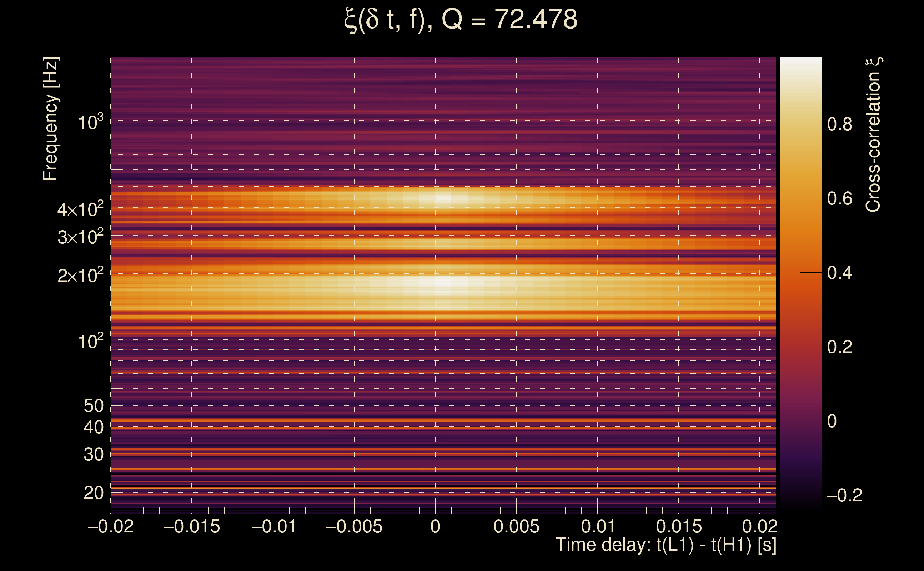Click the 0 value on the colorbar

pos(832,421)
